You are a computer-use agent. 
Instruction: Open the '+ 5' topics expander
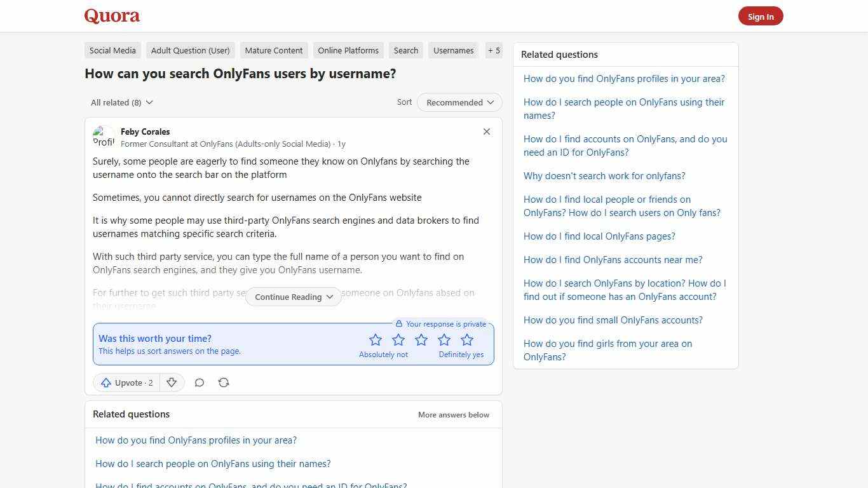point(494,50)
